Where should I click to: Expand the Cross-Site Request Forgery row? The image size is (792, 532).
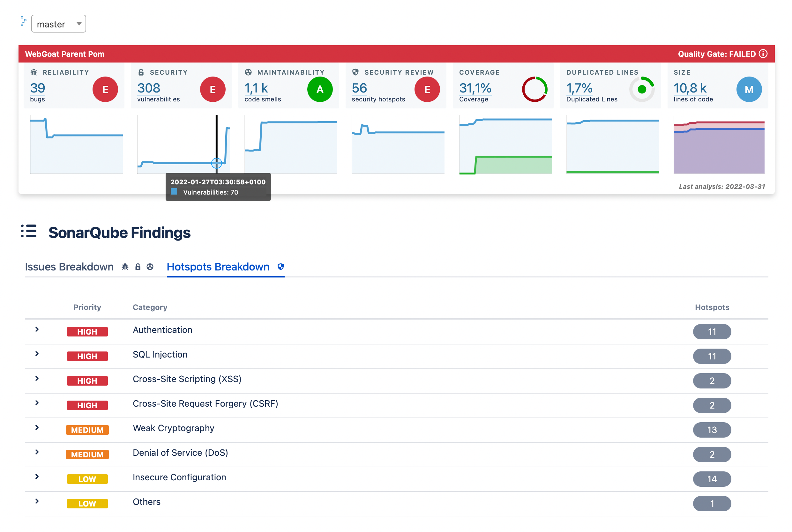tap(37, 403)
